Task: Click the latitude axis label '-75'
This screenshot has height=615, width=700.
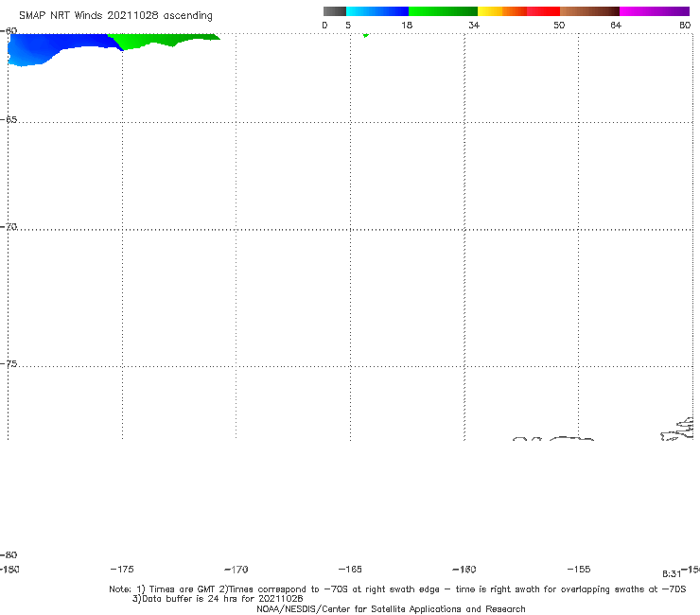Action: [9, 364]
